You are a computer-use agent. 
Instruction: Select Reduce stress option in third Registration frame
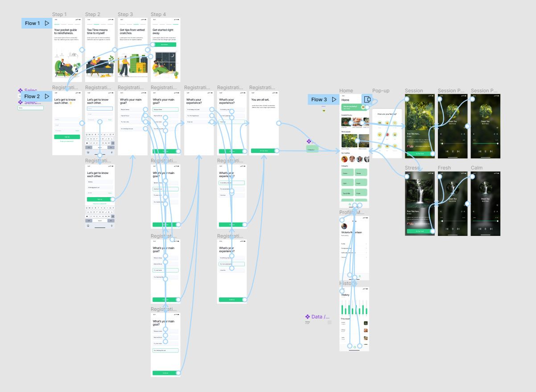[132, 109]
